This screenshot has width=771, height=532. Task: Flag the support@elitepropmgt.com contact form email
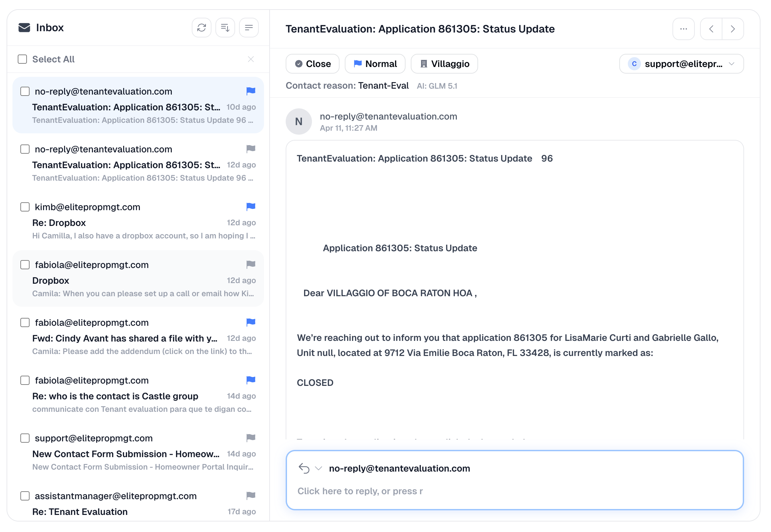251,438
